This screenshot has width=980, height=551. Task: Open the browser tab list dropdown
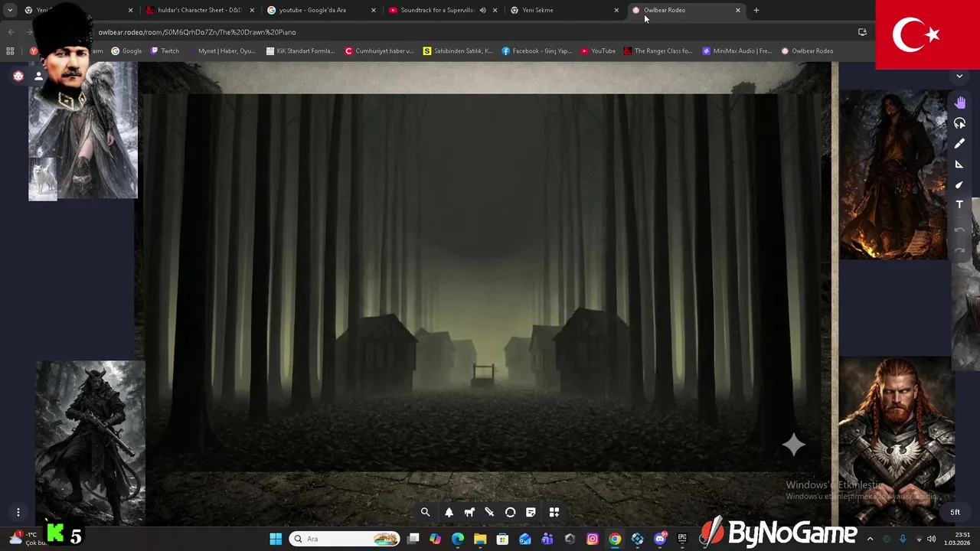(x=10, y=10)
